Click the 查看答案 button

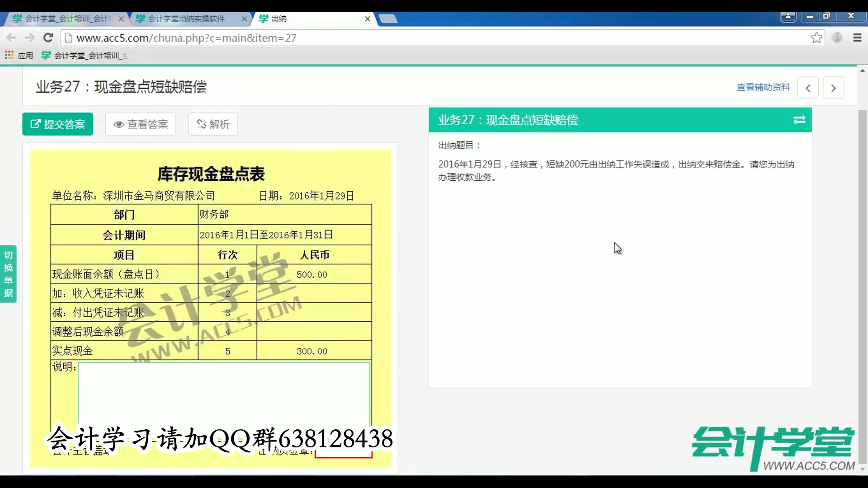(x=141, y=124)
